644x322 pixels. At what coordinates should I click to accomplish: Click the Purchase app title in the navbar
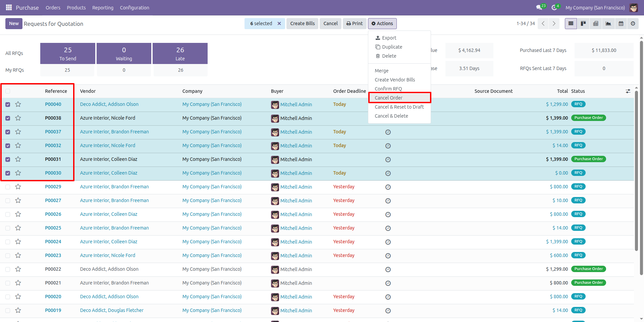click(x=27, y=7)
